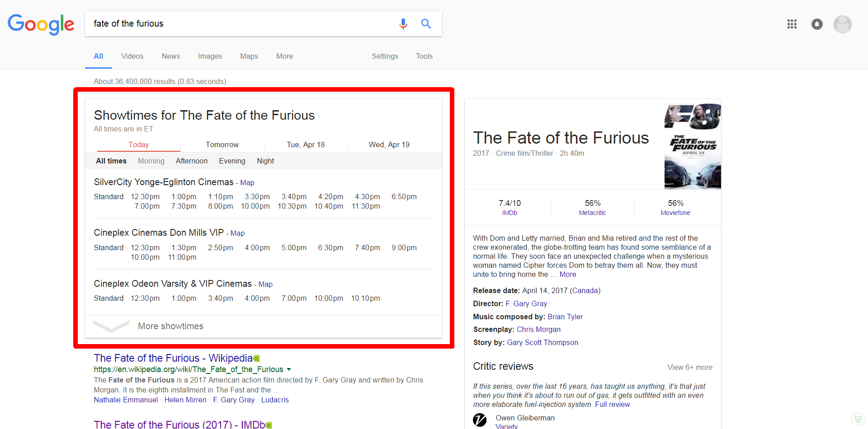
Task: Open The Fate of the Furious Wikipedia link
Action: click(x=173, y=358)
